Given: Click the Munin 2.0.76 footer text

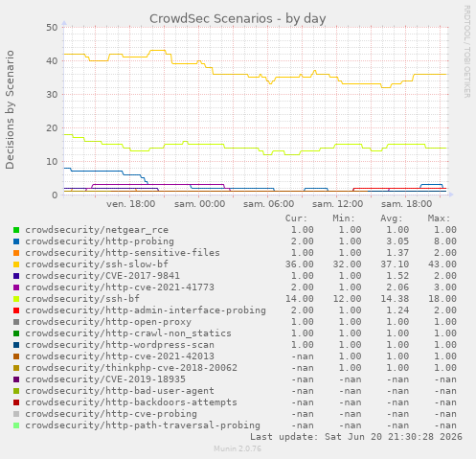Looking at the screenshot, I should tap(238, 448).
